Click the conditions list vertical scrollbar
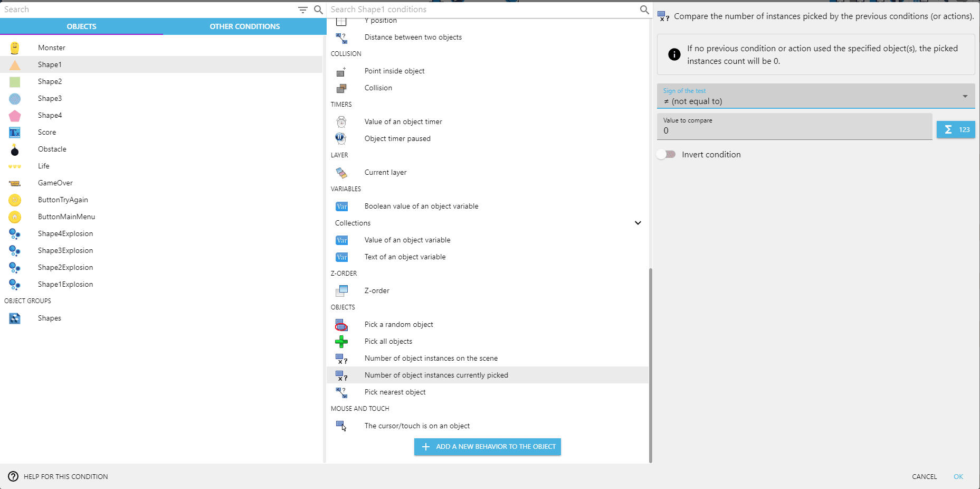Image resolution: width=980 pixels, height=489 pixels. point(650,364)
